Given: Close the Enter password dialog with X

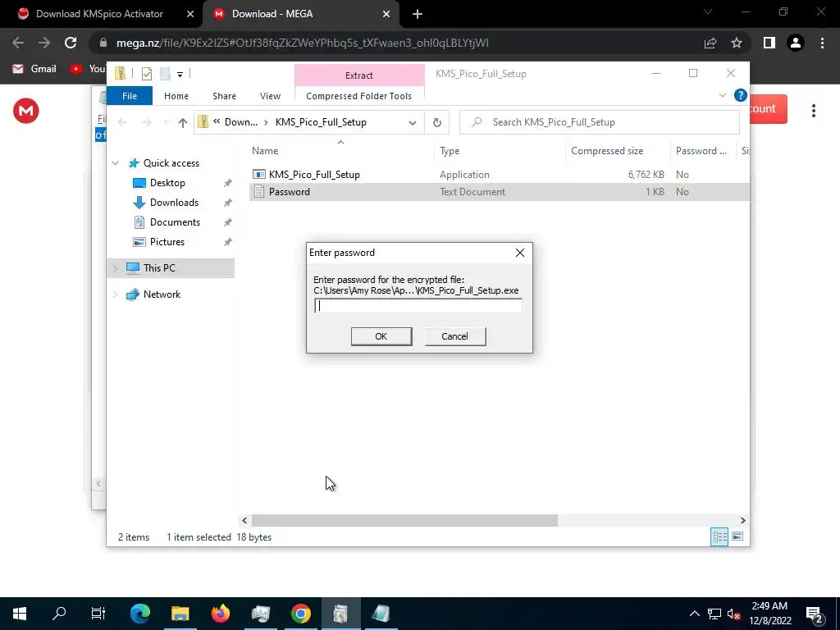Looking at the screenshot, I should point(519,253).
